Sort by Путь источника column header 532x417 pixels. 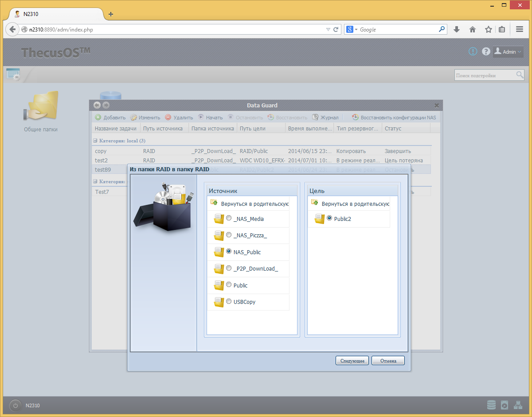[164, 128]
